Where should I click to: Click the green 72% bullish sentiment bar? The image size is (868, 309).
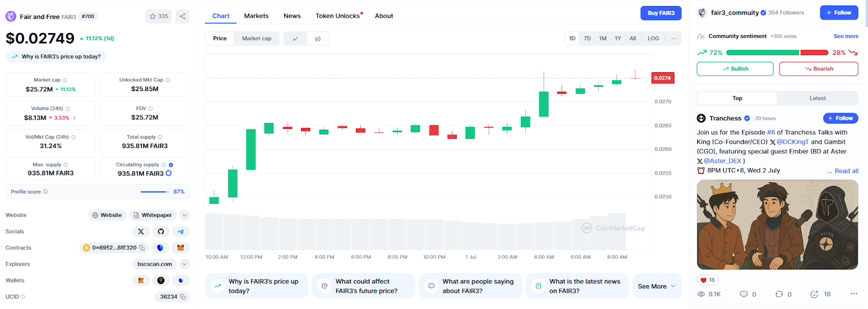pyautogui.click(x=762, y=53)
